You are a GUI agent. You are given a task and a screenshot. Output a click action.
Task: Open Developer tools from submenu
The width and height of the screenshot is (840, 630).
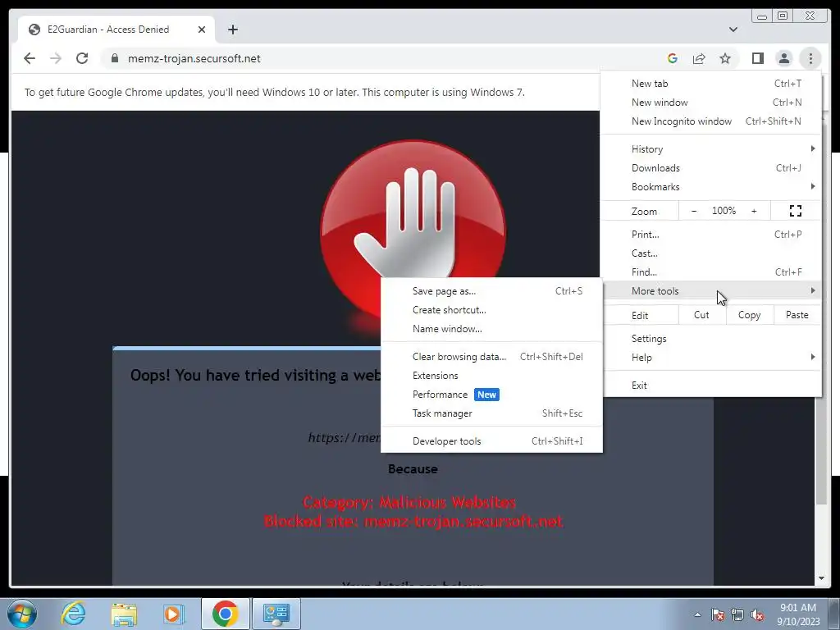click(492, 441)
